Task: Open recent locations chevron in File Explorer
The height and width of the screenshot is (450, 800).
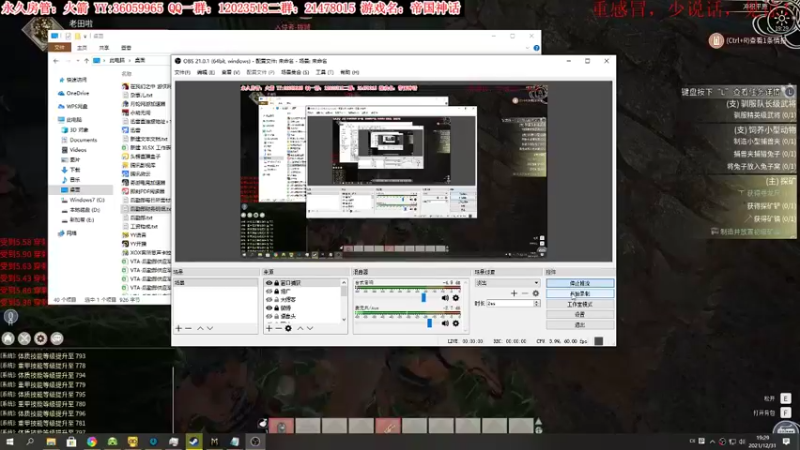Action: point(78,61)
